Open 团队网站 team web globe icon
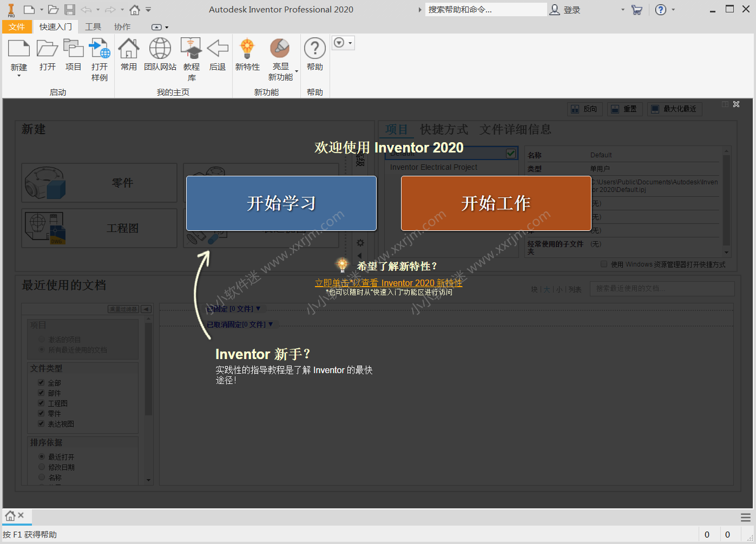Viewport: 756px width, 544px height. tap(160, 49)
